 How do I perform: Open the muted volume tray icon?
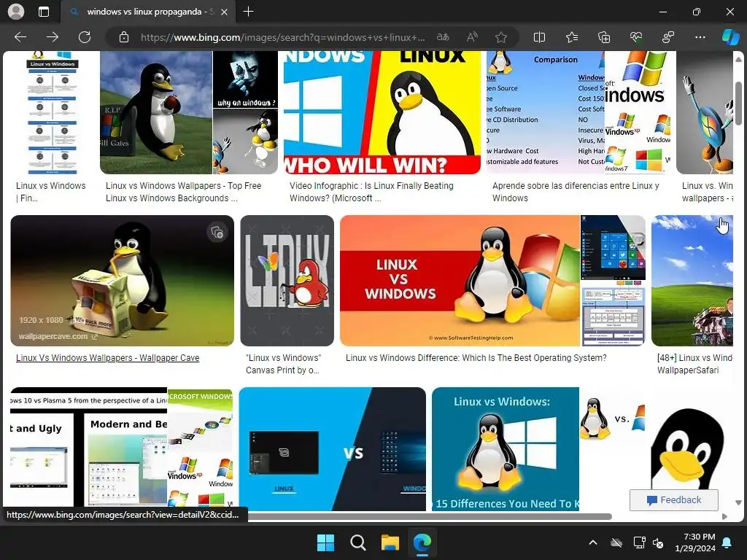659,542
